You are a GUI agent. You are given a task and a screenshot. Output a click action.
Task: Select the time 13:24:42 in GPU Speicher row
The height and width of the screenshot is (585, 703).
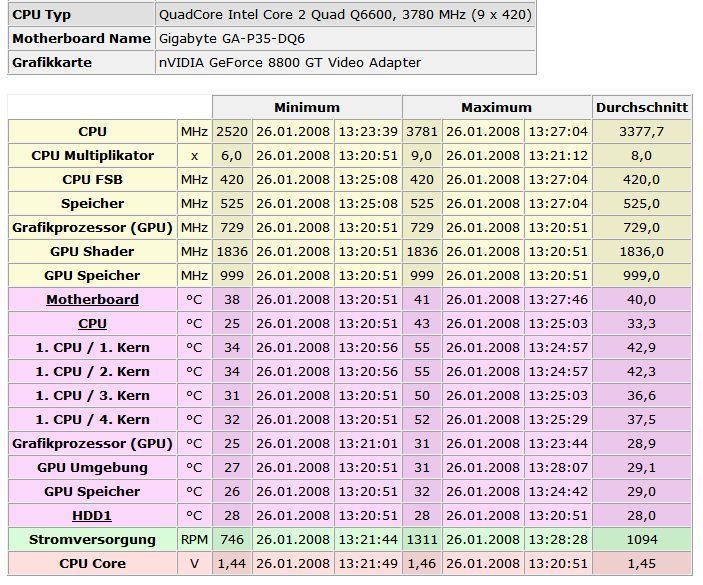tap(558, 492)
